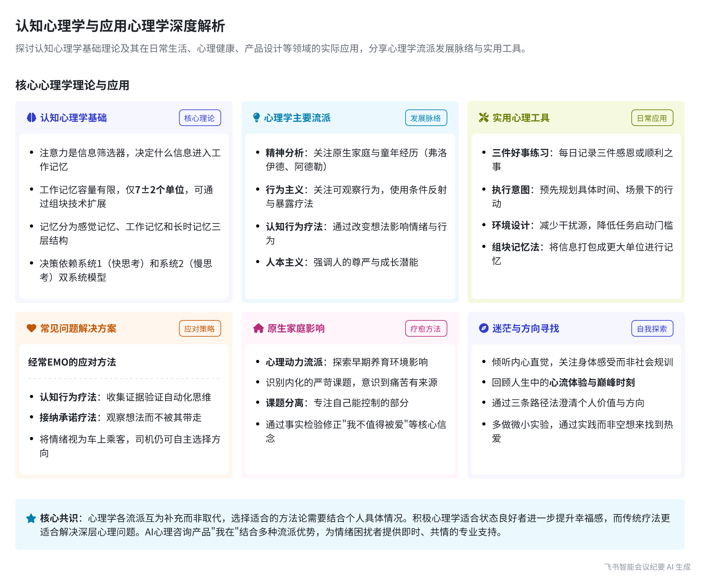Viewport: 711px width, 588px height.
Task: Click the 三件好事练习 bullet item
Action: 520,153
